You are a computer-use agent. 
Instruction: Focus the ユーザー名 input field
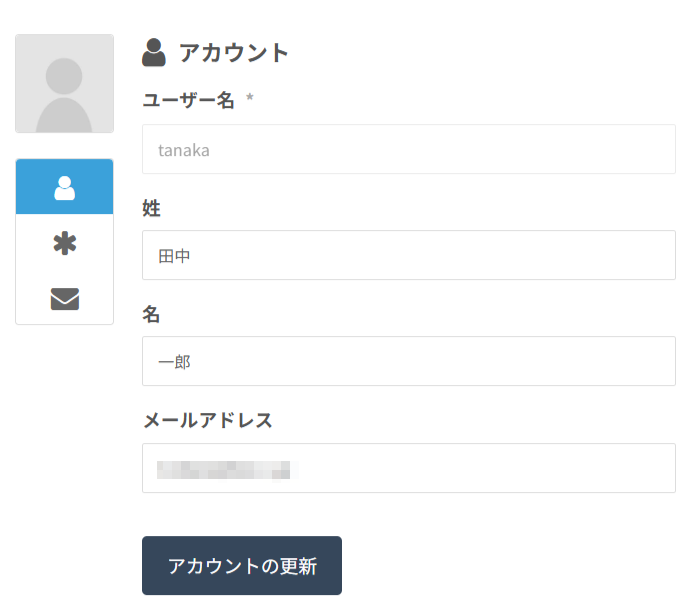tap(408, 150)
